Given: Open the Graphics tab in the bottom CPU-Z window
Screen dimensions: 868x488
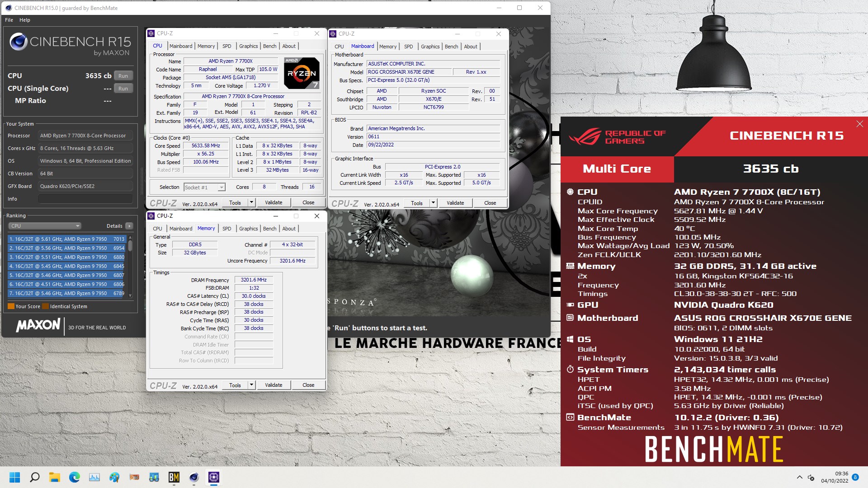Looking at the screenshot, I should tap(249, 229).
